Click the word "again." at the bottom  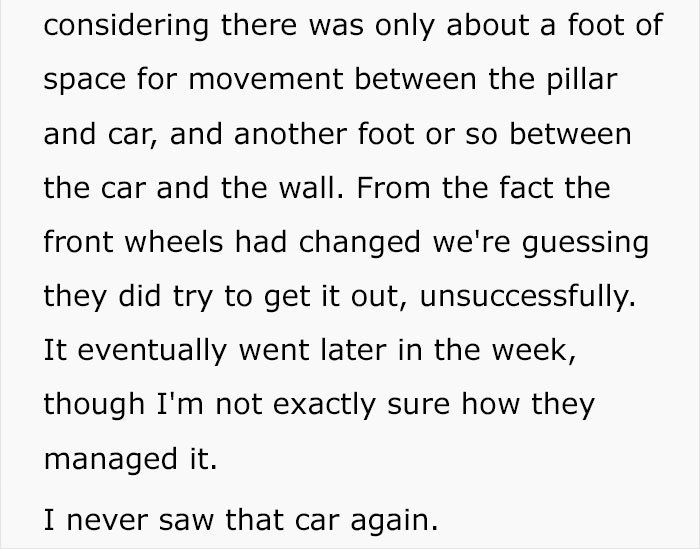coord(394,522)
